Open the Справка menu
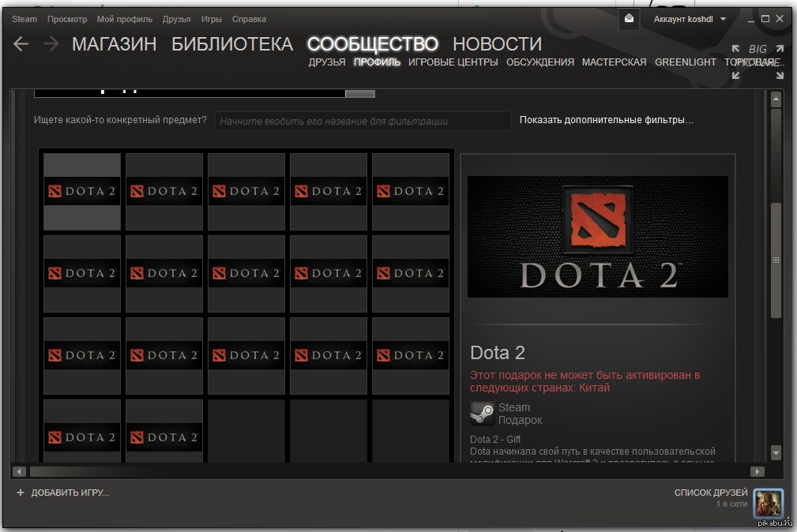 (x=249, y=19)
